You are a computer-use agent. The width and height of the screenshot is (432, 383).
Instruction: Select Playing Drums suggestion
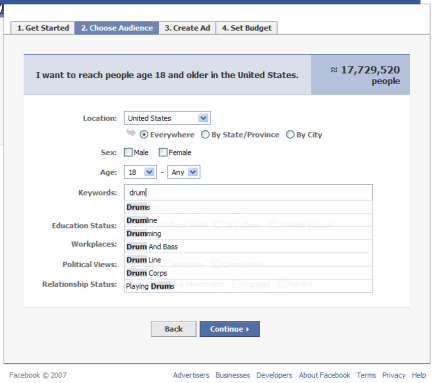point(248,286)
